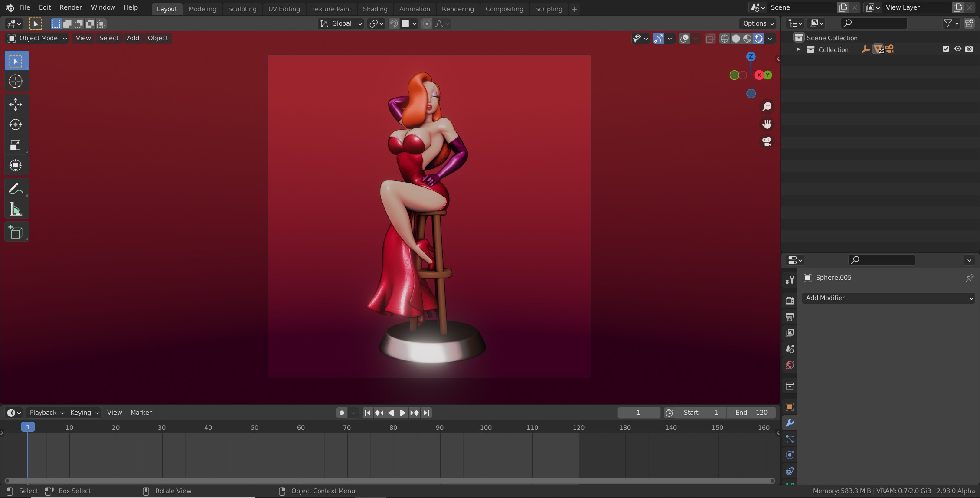Add a new workspace with plus
Viewport: 980px width, 498px height.
tap(575, 9)
